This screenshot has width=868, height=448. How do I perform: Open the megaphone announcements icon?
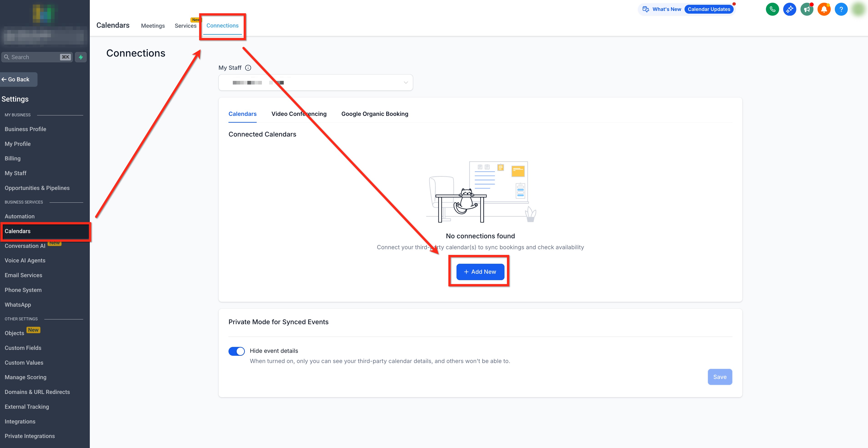tap(807, 9)
